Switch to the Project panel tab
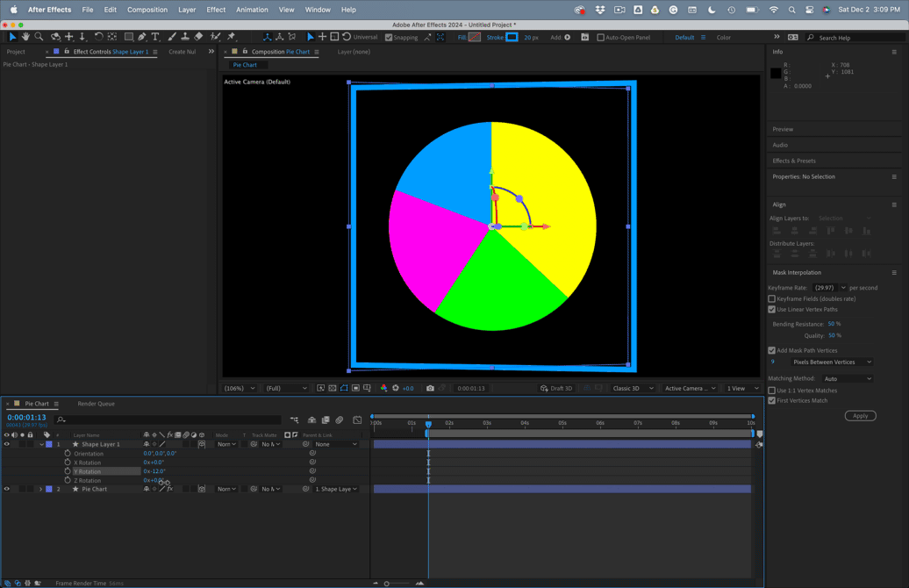The width and height of the screenshot is (909, 588). 16,52
